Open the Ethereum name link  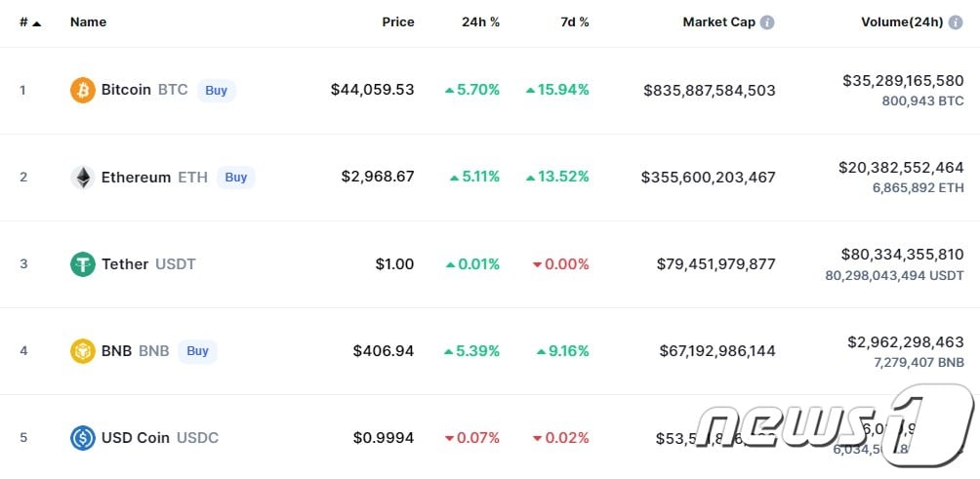(136, 178)
